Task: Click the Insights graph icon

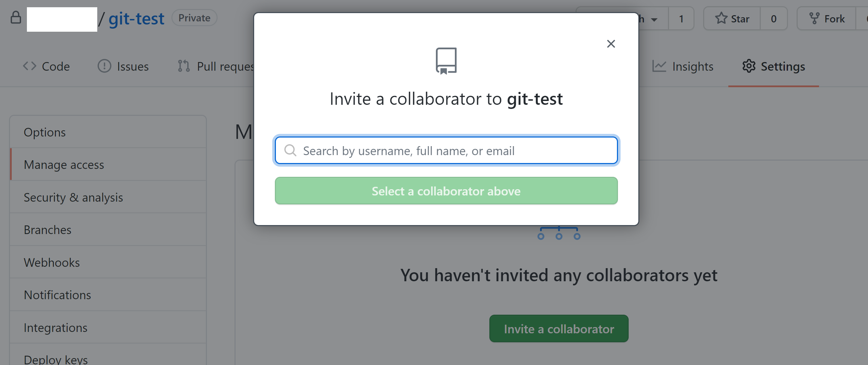Action: click(659, 66)
